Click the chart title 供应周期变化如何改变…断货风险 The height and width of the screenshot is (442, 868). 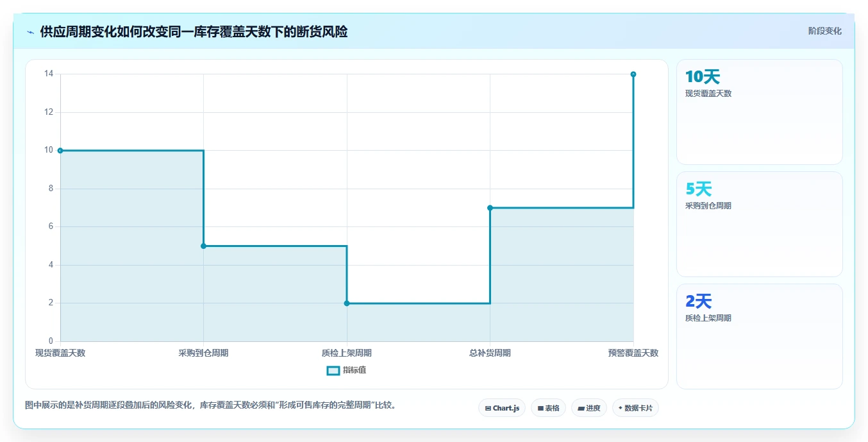coord(194,31)
